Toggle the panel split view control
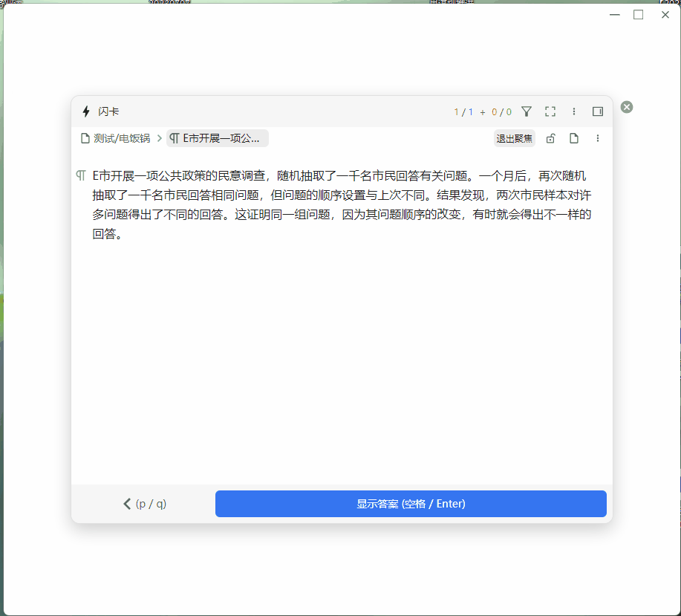This screenshot has height=616, width=681. pos(598,111)
